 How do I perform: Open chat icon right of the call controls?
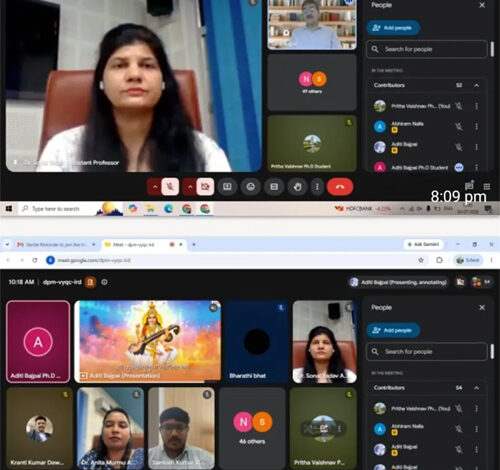[469, 185]
